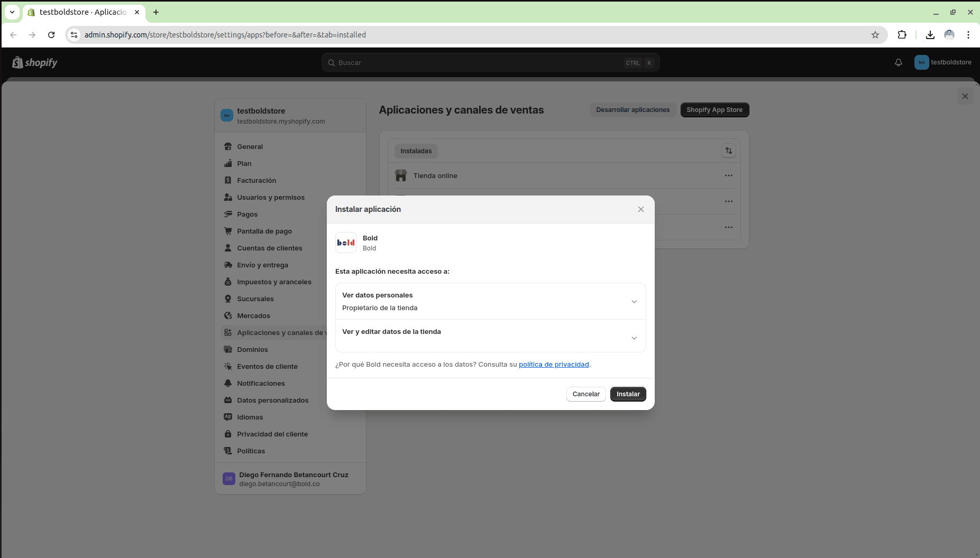Cancel the app installation with Cancelar
Viewport: 980px width, 558px height.
(586, 394)
